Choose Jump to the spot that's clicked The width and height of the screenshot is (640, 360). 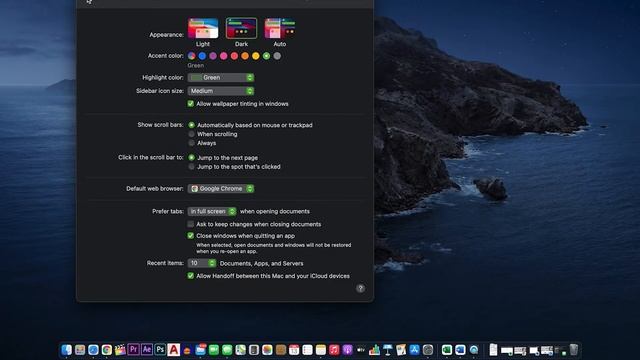[x=191, y=167]
